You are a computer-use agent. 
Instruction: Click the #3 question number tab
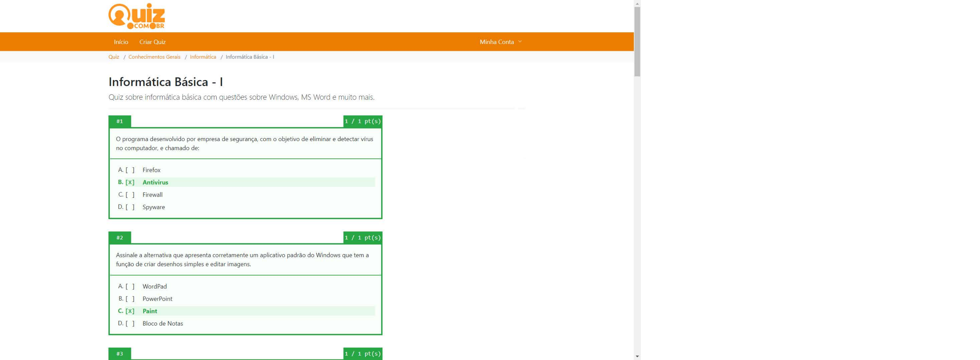120,354
